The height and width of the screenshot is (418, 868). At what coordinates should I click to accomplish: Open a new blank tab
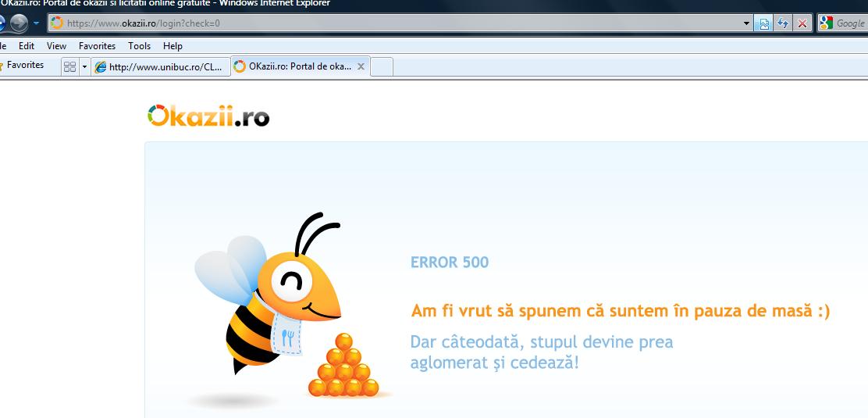381,67
